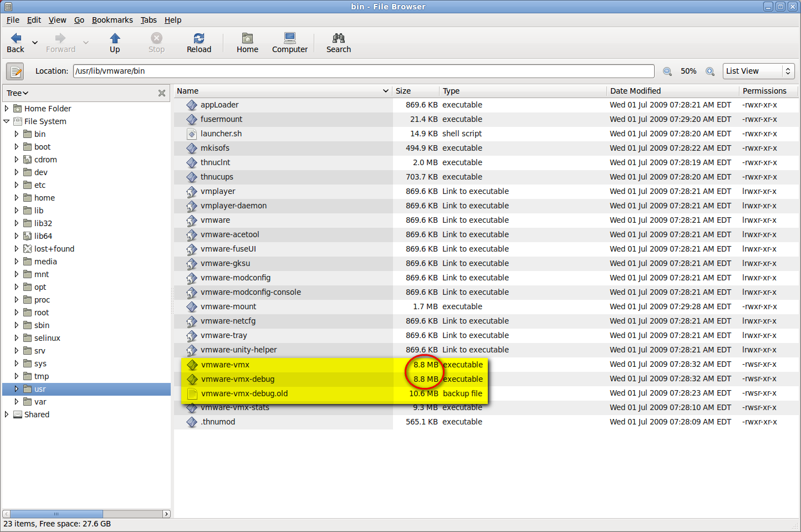Click the Back arrow icon
Viewport: 801px width, 532px height.
coord(16,38)
